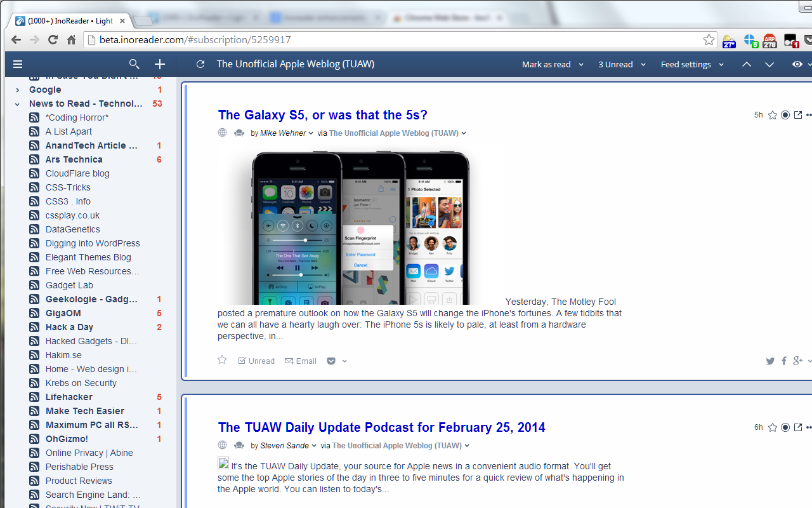Go to browser home page icon
Image resolution: width=812 pixels, height=508 pixels.
coord(71,39)
